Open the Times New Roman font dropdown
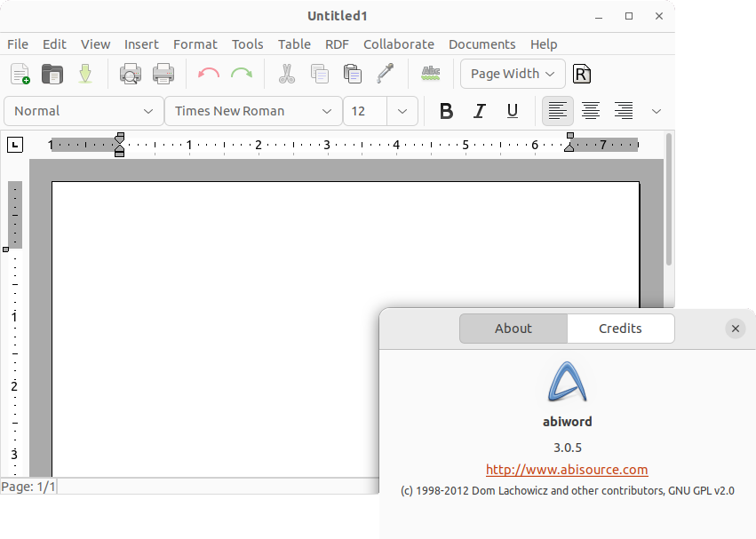 click(253, 111)
